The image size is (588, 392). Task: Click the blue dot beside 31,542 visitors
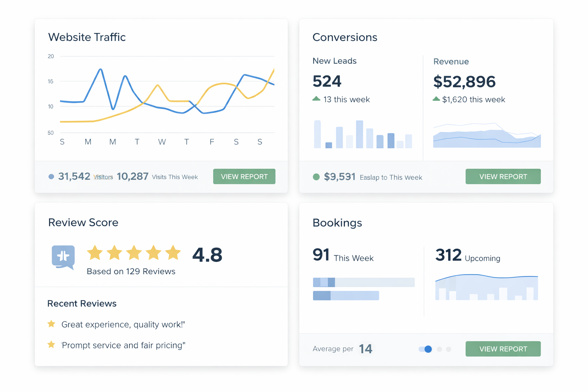tap(51, 176)
